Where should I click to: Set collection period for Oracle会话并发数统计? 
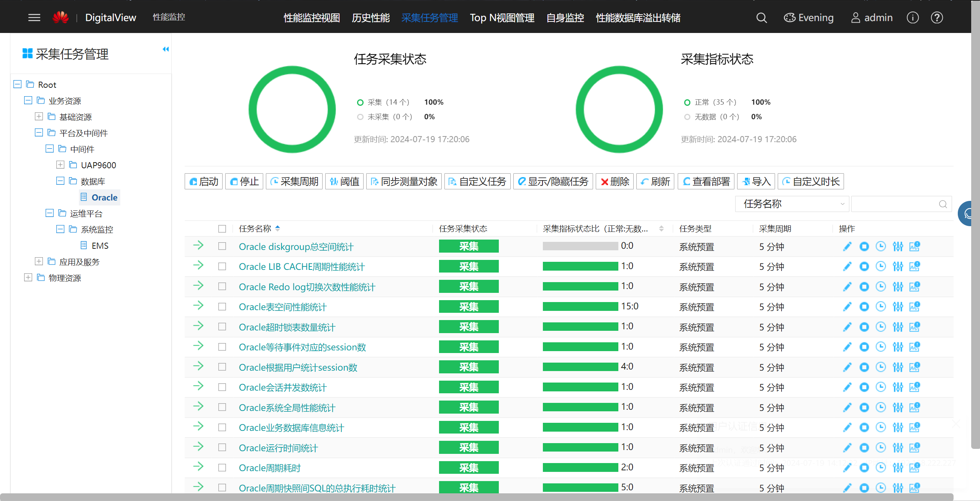pyautogui.click(x=881, y=387)
